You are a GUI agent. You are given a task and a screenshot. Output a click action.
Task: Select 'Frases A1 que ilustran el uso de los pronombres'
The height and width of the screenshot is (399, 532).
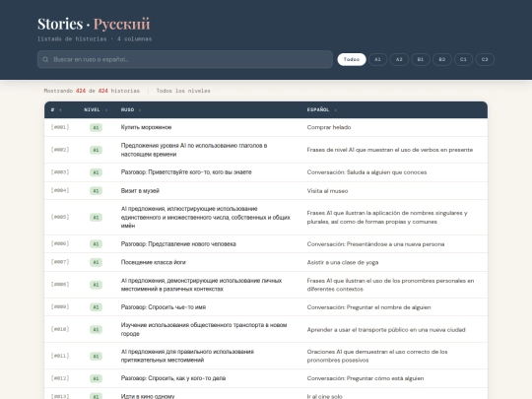(x=390, y=285)
